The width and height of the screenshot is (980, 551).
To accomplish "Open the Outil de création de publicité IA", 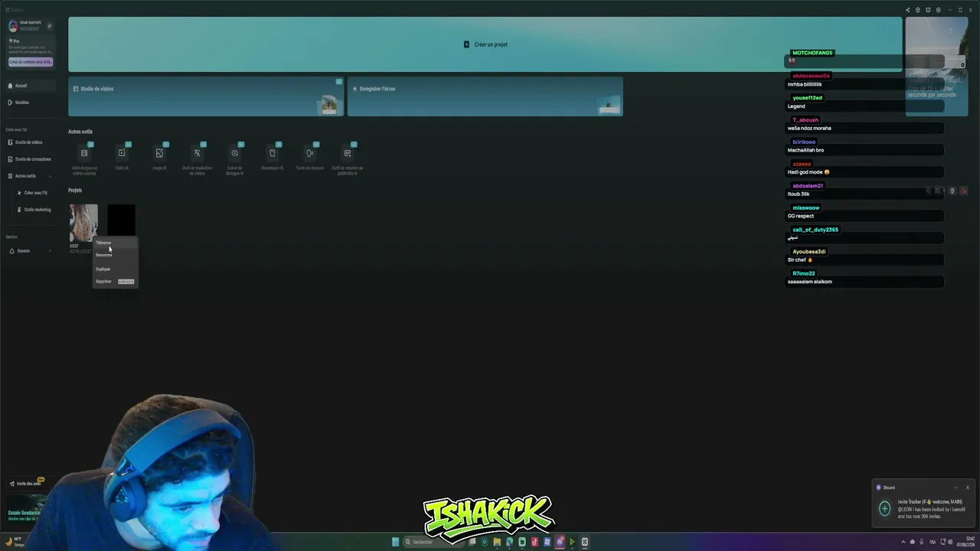I will pos(347,158).
